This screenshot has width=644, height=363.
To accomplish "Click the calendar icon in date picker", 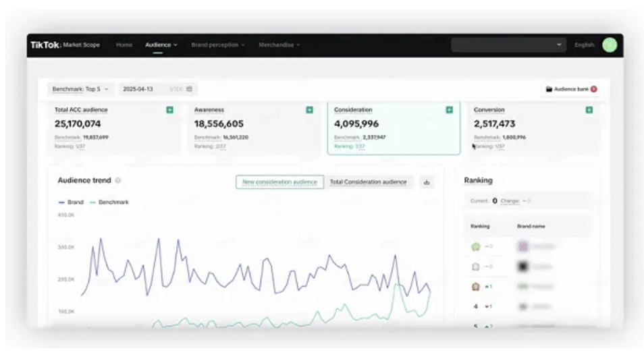I will (190, 89).
